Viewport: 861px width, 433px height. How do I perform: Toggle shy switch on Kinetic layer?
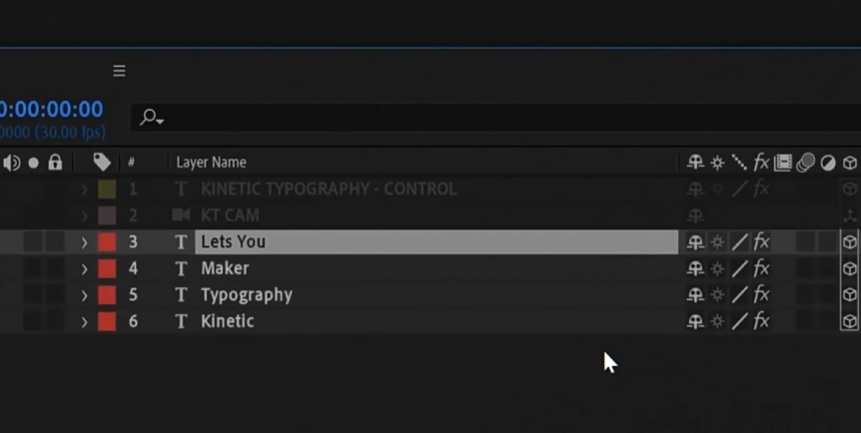696,322
